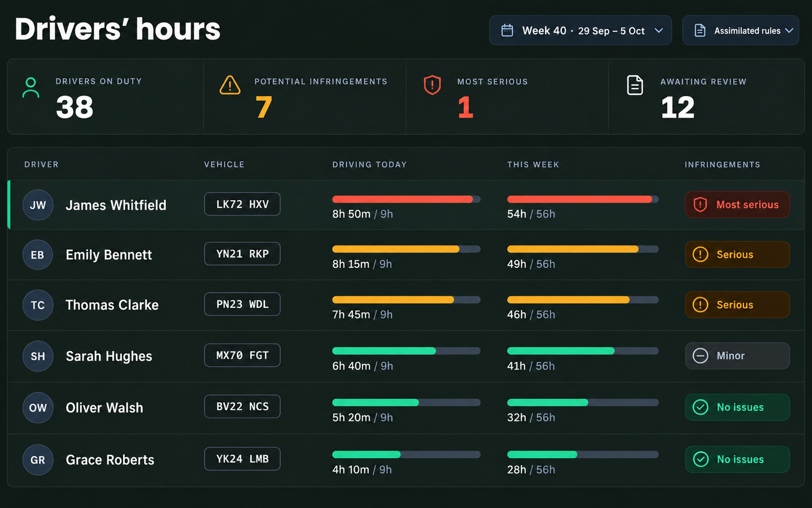Click James Whitfield's red driving today bar
The width and height of the screenshot is (812, 508).
coord(402,199)
